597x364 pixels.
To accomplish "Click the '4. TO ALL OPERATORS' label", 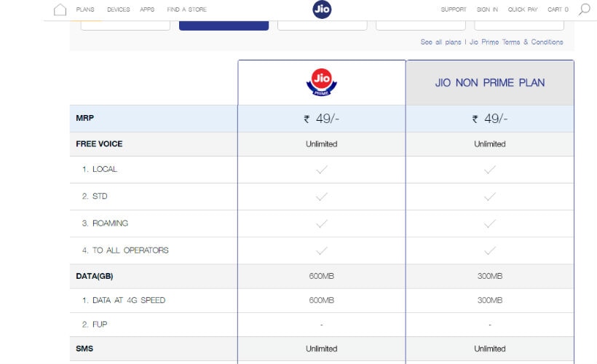I will pos(125,250).
